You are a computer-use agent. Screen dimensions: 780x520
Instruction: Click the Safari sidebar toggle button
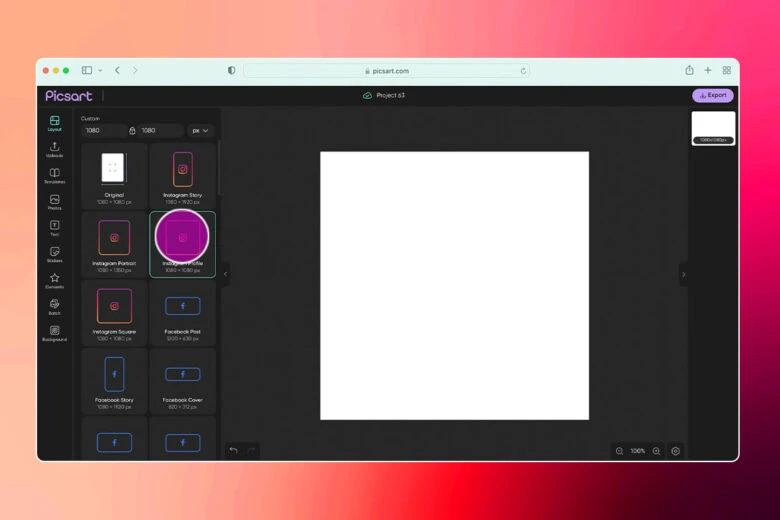pos(87,70)
